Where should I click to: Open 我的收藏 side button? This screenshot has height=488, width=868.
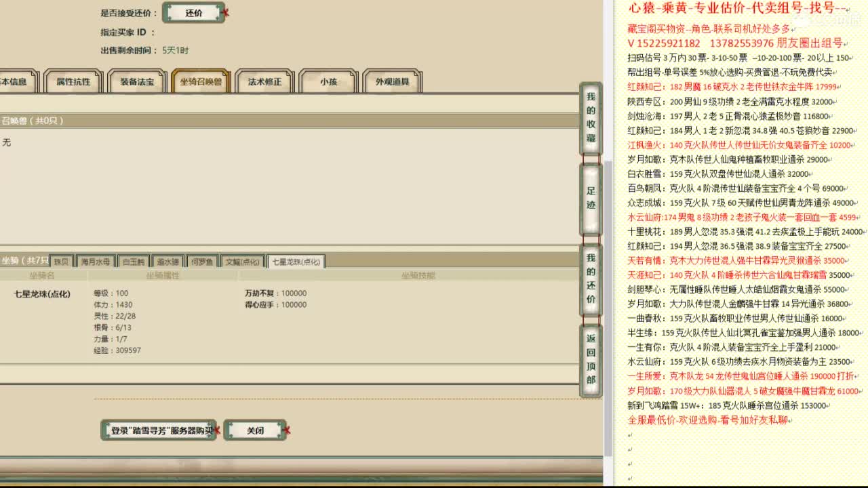point(591,118)
